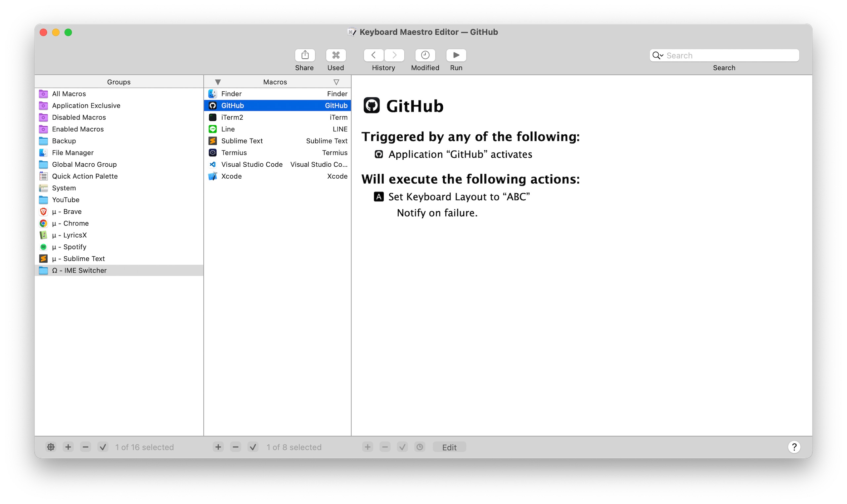Go back in History

374,55
